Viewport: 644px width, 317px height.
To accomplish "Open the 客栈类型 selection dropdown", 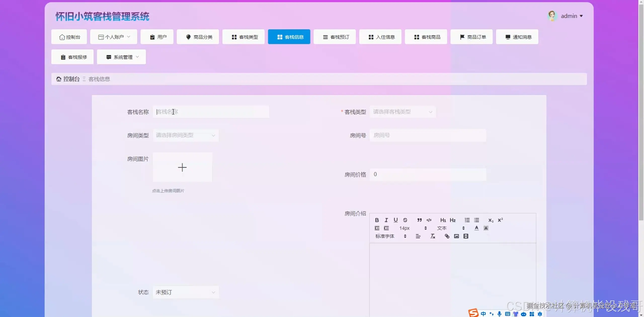I will tap(402, 112).
